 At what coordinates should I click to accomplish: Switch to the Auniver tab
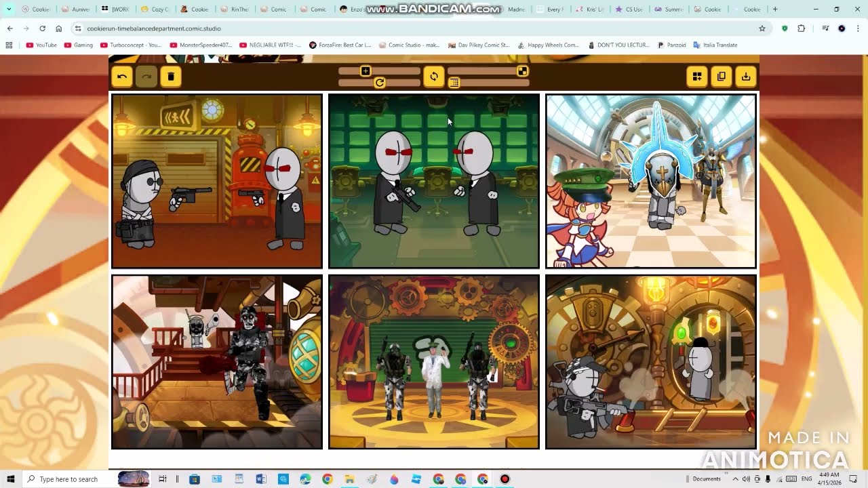[75, 9]
